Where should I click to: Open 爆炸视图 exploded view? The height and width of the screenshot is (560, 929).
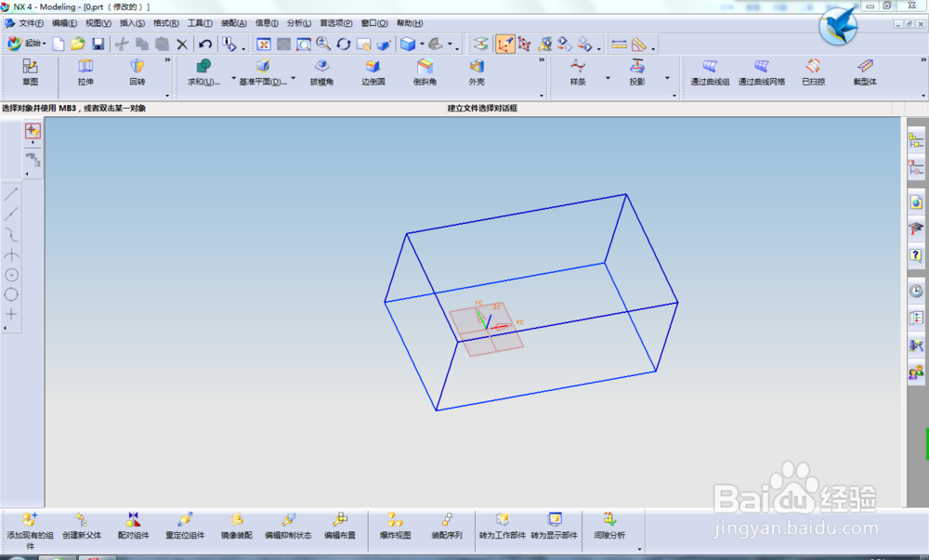tap(395, 527)
